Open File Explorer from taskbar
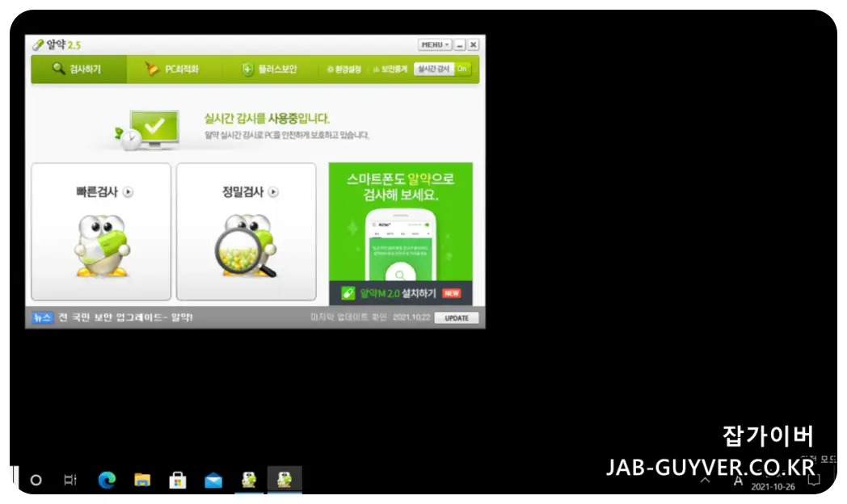 tap(142, 480)
